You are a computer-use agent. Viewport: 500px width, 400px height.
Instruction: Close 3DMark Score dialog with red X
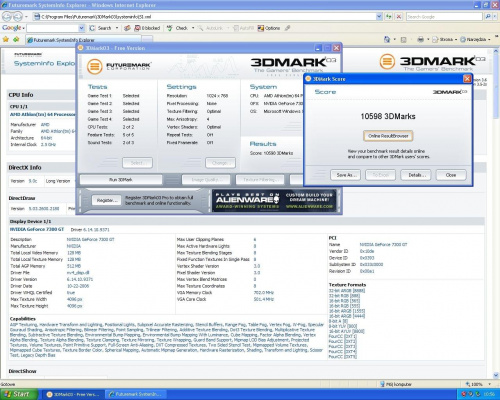coord(467,79)
